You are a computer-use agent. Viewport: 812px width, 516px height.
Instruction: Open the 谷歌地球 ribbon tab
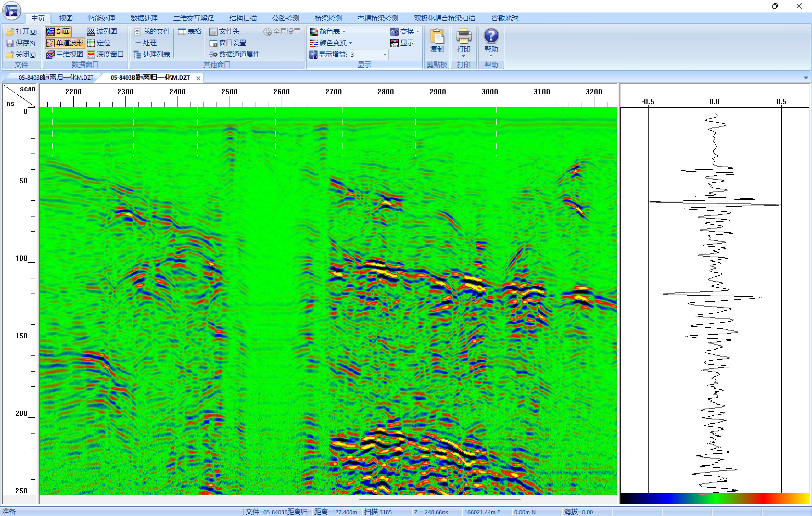[504, 18]
